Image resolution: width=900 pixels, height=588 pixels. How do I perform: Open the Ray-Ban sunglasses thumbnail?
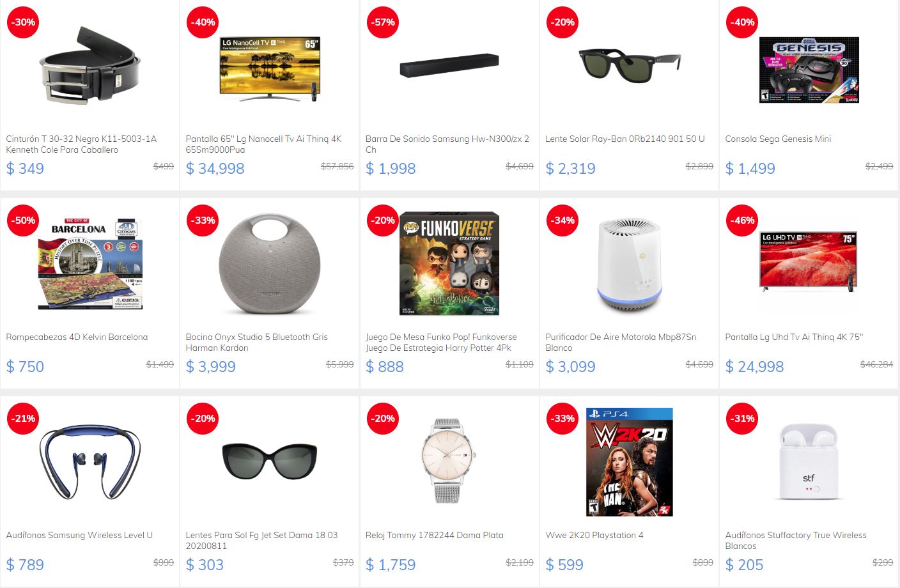(629, 65)
